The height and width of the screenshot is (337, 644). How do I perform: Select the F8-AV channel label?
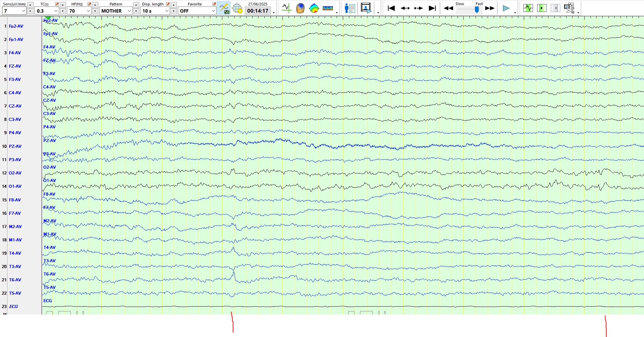click(15, 200)
